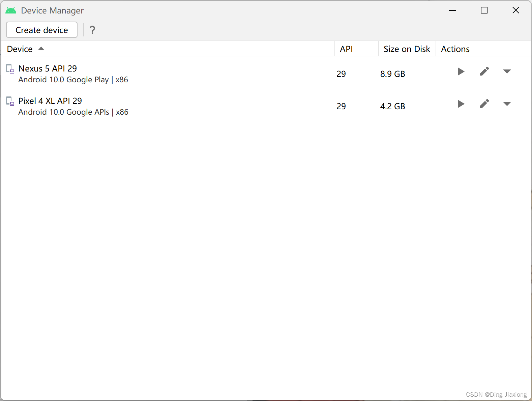Viewport: 532px width, 401px height.
Task: Click the Create device button
Action: tap(42, 30)
